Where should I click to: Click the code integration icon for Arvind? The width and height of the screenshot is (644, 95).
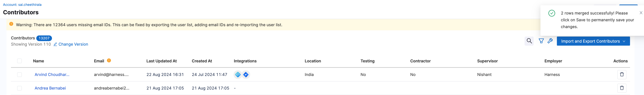238,75
